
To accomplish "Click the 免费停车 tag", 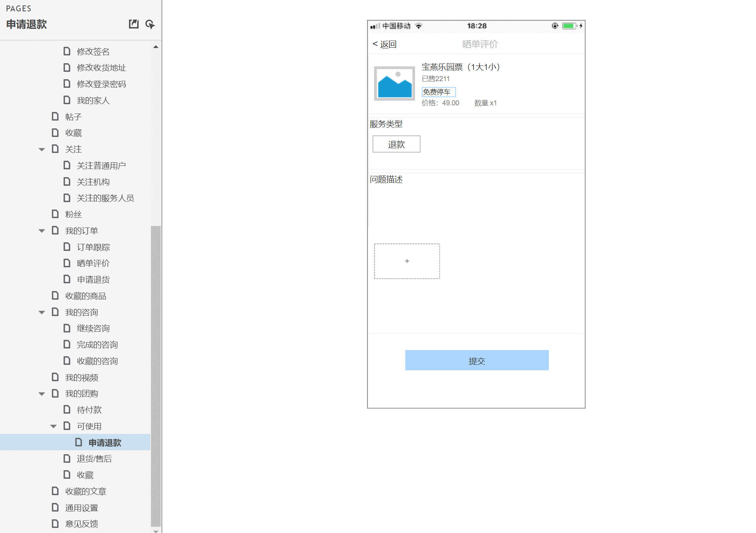I will pyautogui.click(x=438, y=92).
